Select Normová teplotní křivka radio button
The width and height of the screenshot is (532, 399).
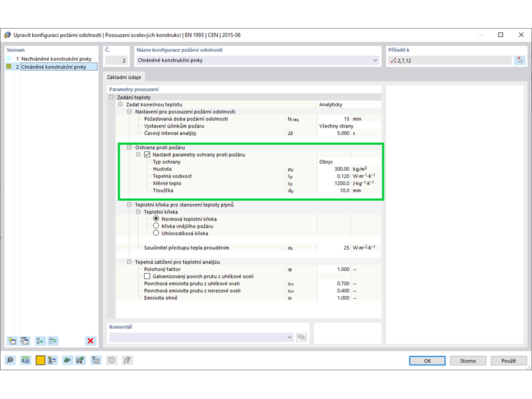click(156, 219)
